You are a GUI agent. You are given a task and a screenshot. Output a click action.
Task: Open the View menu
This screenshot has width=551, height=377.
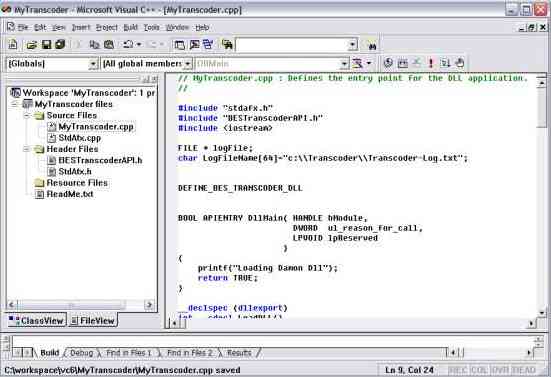pos(59,27)
